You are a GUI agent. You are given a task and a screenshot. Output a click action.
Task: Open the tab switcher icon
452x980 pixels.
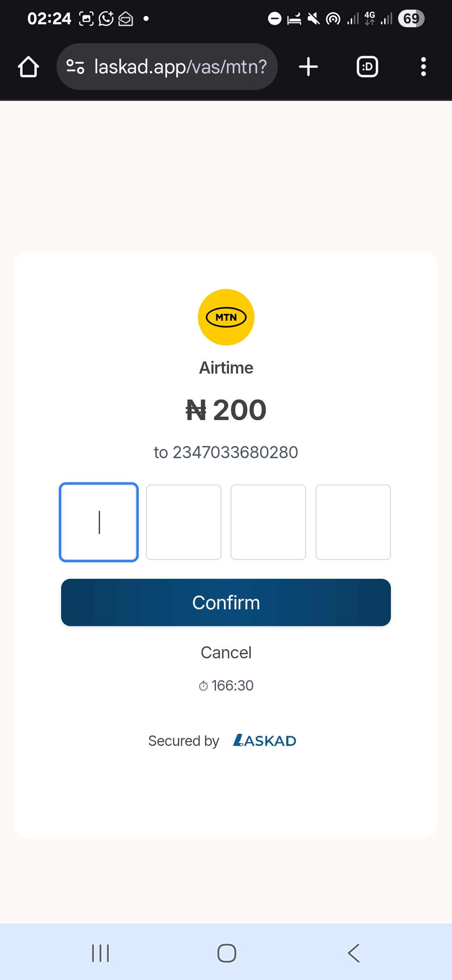[367, 67]
